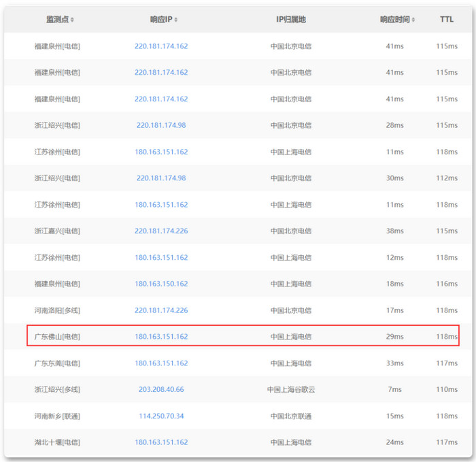476x462 pixels.
Task: Select 河南洛阳[多线] monitoring point
Action: [x=57, y=310]
